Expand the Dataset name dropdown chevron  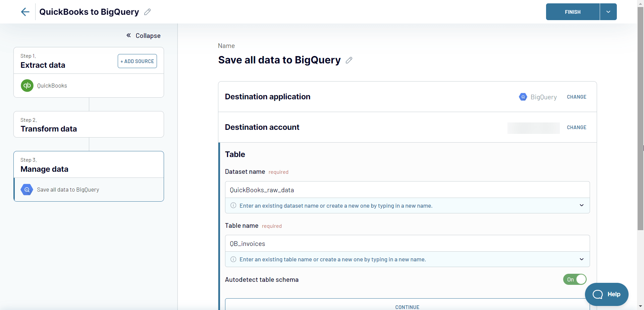click(x=582, y=205)
